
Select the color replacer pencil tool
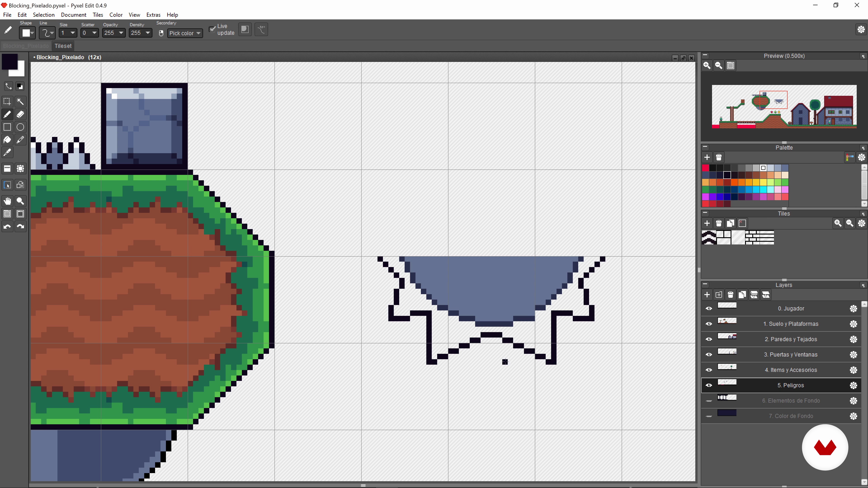coord(20,140)
